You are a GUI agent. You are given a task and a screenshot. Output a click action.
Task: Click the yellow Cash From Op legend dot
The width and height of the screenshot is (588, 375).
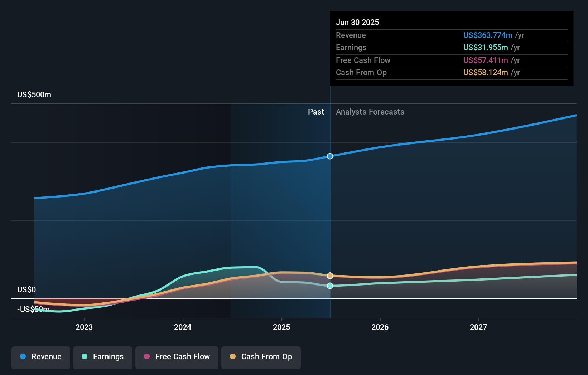(233, 356)
